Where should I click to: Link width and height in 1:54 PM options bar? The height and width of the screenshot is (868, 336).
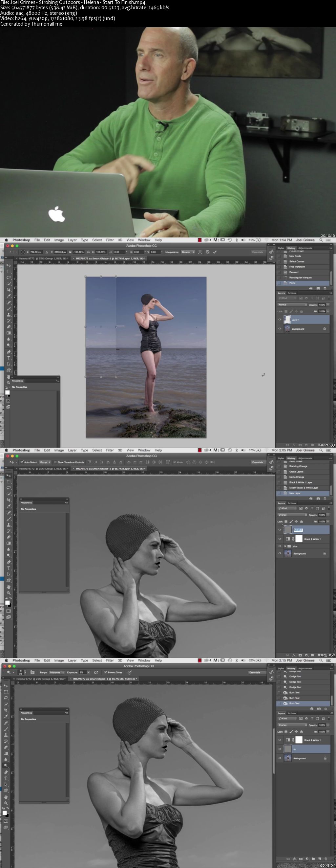click(88, 252)
